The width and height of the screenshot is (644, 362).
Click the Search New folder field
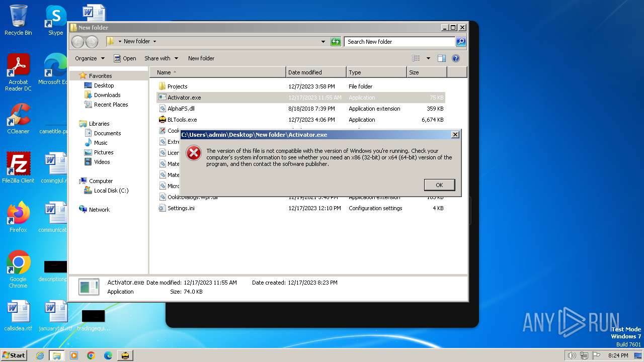pos(400,42)
